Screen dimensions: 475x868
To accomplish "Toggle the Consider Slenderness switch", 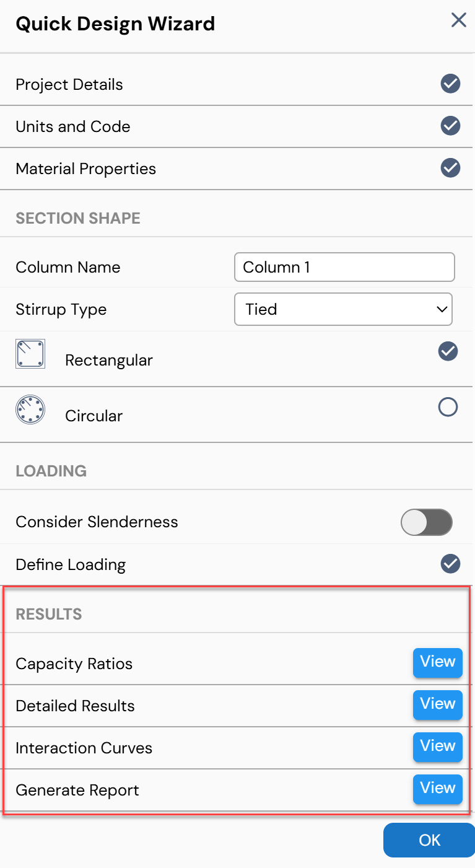I will [427, 522].
